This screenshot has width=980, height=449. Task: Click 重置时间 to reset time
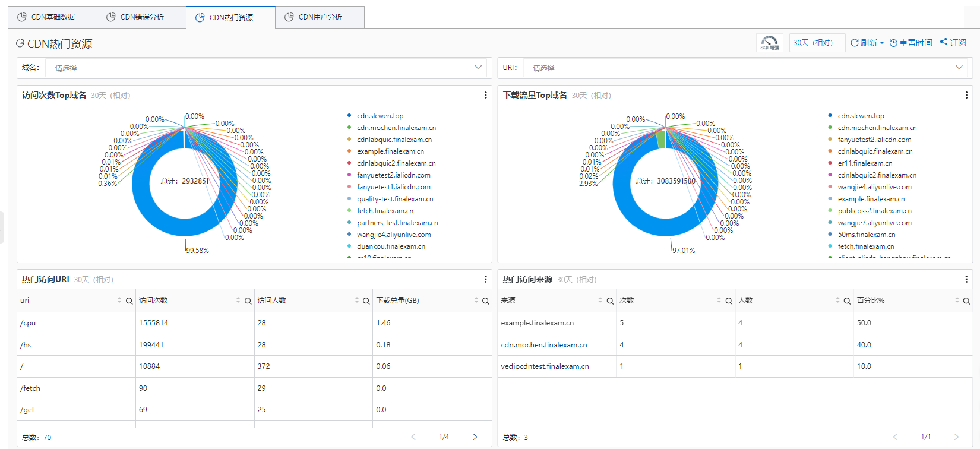[911, 43]
